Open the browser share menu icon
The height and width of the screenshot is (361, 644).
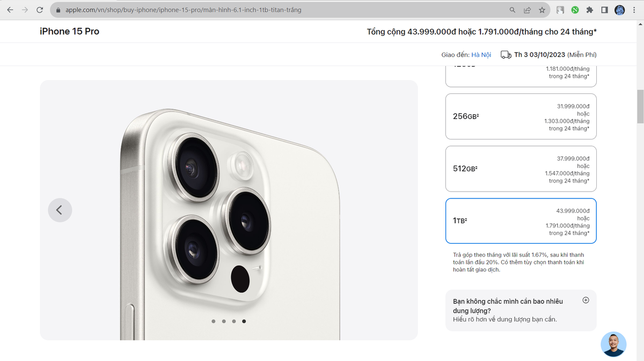click(527, 10)
